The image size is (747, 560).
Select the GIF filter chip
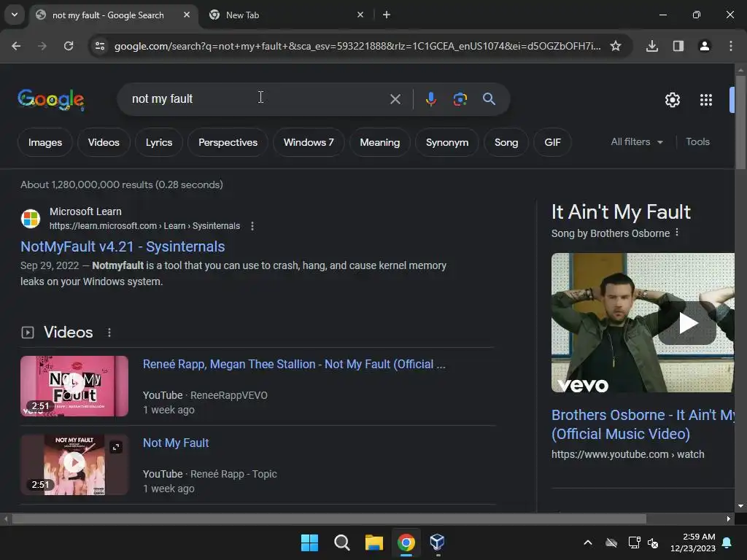pyautogui.click(x=552, y=142)
